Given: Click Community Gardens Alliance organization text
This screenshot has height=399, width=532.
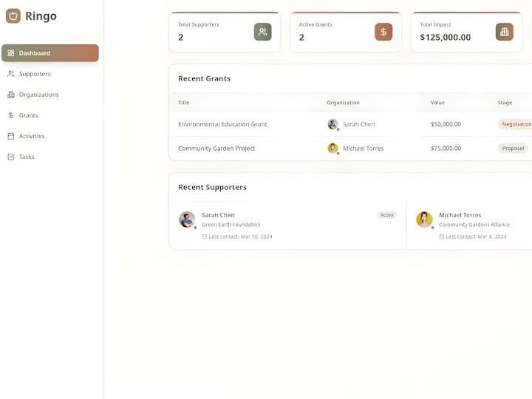Looking at the screenshot, I should coord(474,225).
